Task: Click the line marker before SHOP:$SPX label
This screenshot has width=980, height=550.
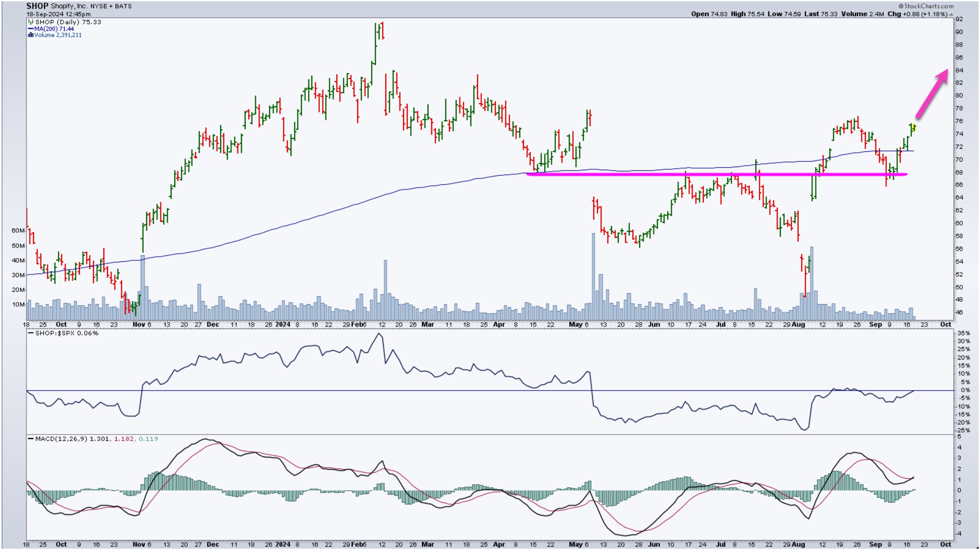Action: pyautogui.click(x=31, y=333)
